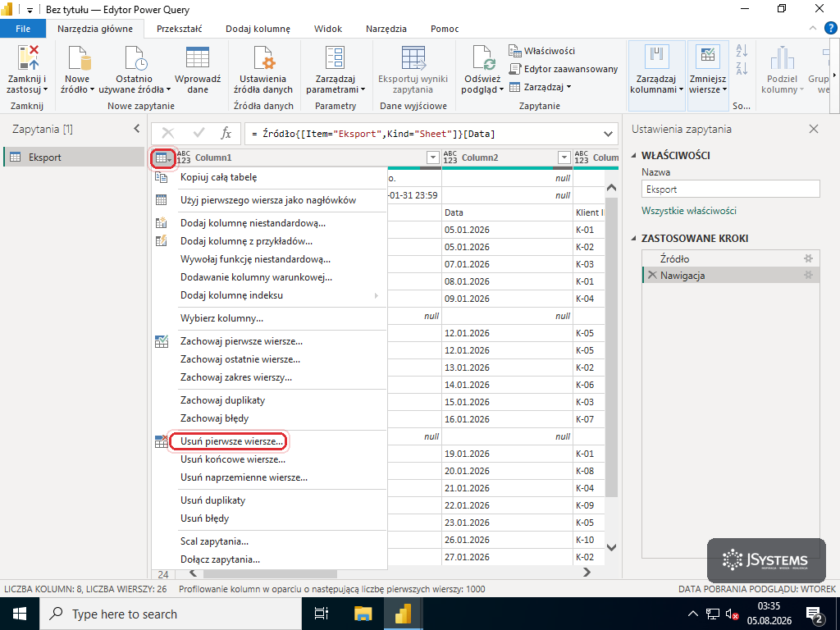Collapse WŁAŚCIWOŚCI section
840x630 pixels.
635,156
